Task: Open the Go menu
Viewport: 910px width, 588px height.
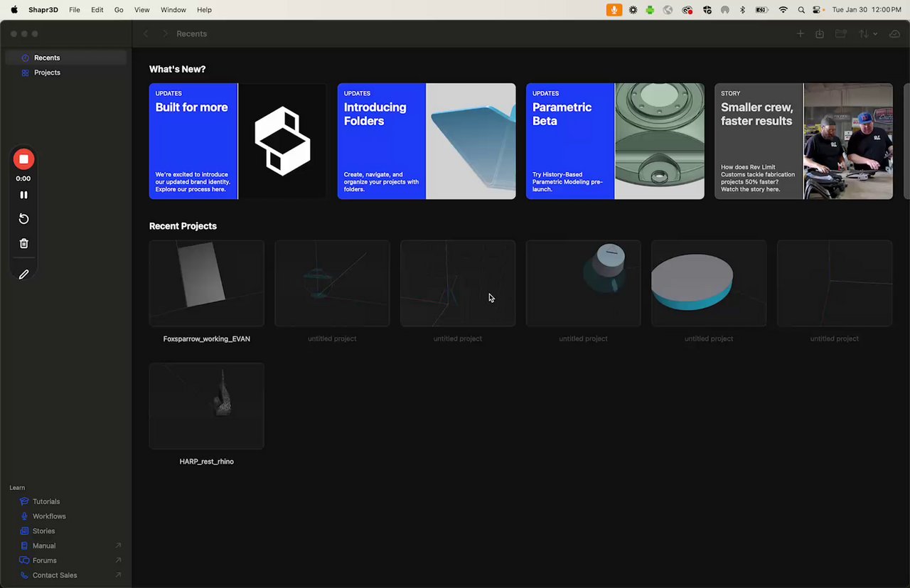Action: [x=119, y=10]
